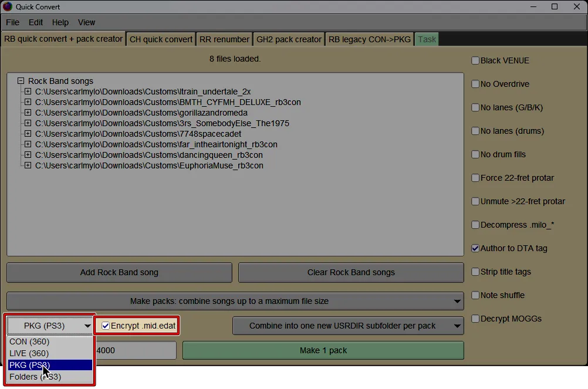The width and height of the screenshot is (588, 389).
Task: Expand the 3rs_SomebodyElse_The1975 entry
Action: (28, 123)
